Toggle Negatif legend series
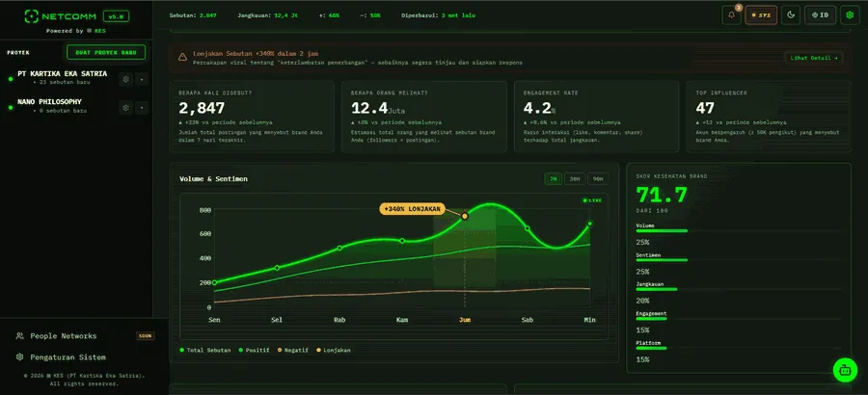The width and height of the screenshot is (868, 395). [293, 350]
